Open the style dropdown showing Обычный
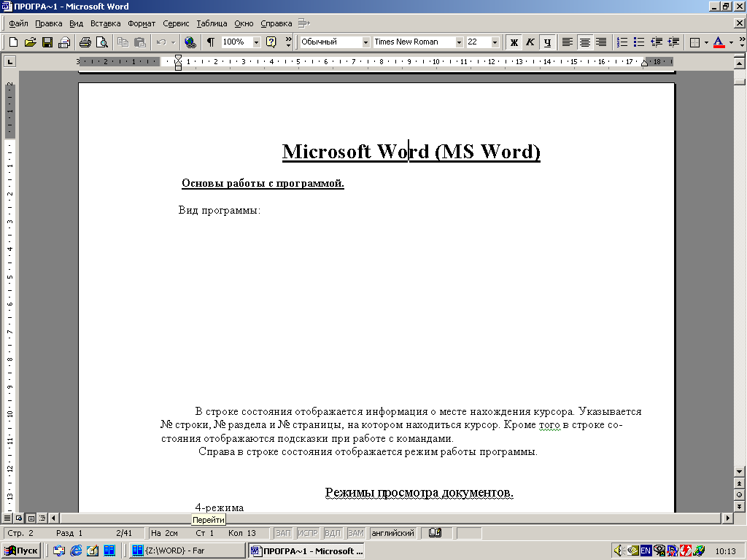 [x=365, y=42]
